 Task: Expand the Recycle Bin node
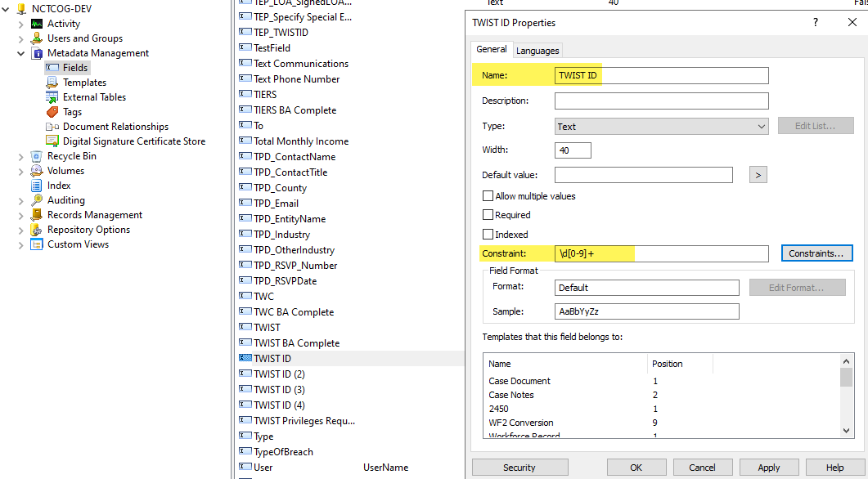(20, 156)
